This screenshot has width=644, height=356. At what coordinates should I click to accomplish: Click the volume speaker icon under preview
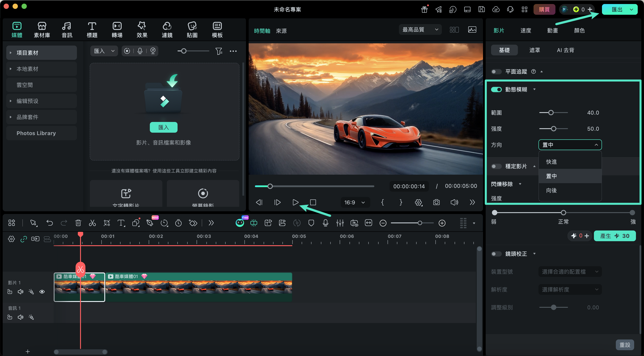point(454,202)
